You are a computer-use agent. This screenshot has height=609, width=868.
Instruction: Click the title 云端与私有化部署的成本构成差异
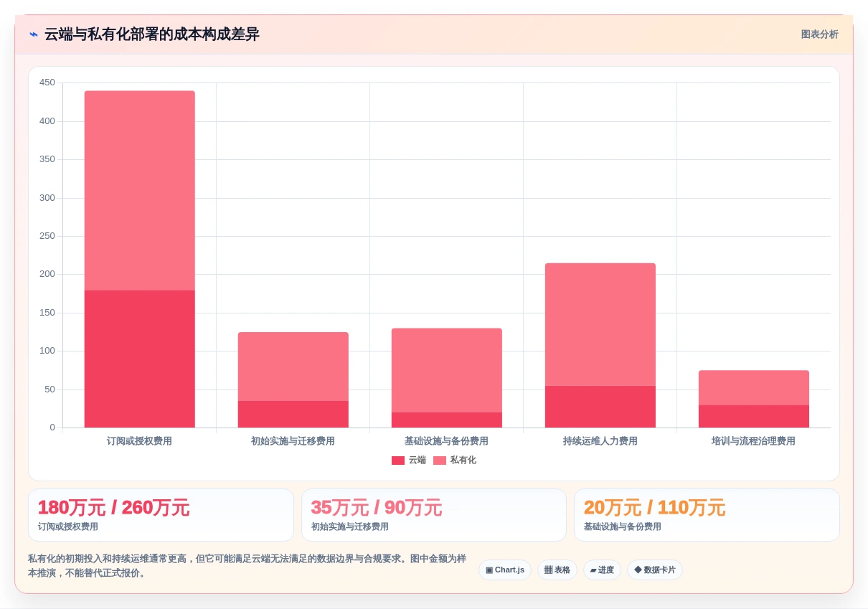(152, 34)
